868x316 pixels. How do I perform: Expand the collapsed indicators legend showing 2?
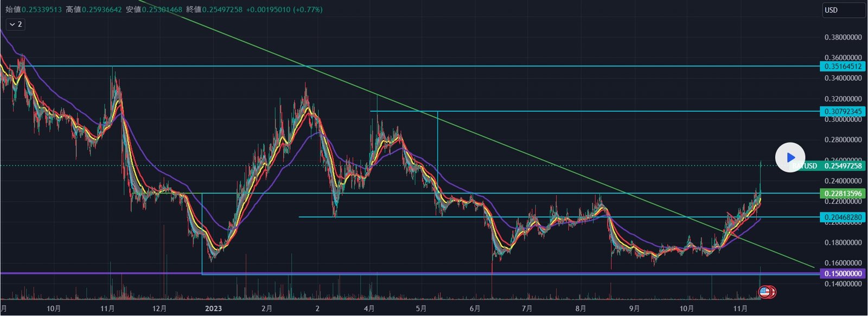click(15, 24)
